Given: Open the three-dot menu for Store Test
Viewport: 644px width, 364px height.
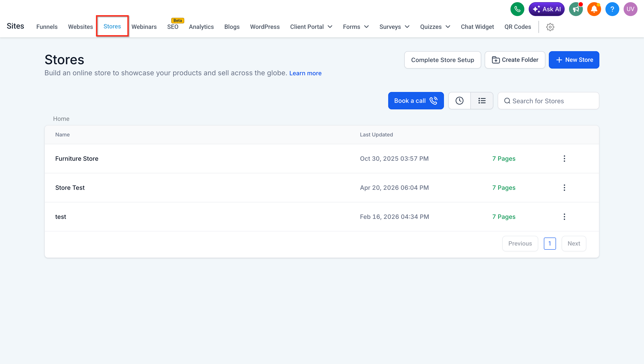Looking at the screenshot, I should (564, 188).
